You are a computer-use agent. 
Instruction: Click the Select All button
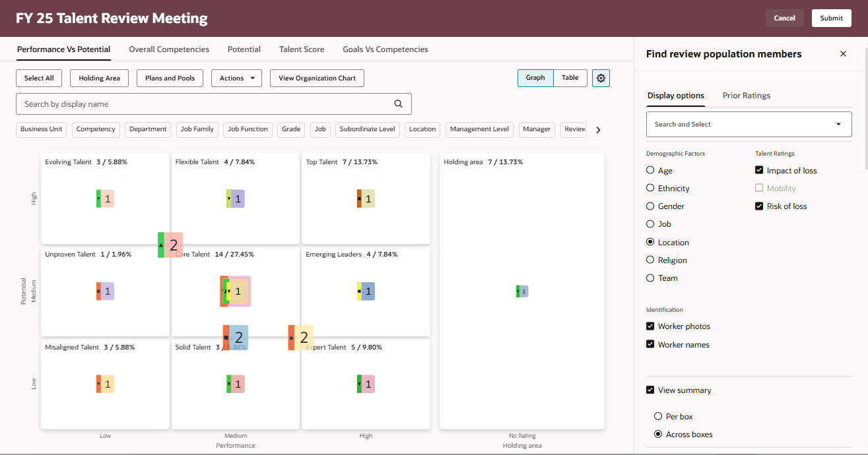click(38, 78)
